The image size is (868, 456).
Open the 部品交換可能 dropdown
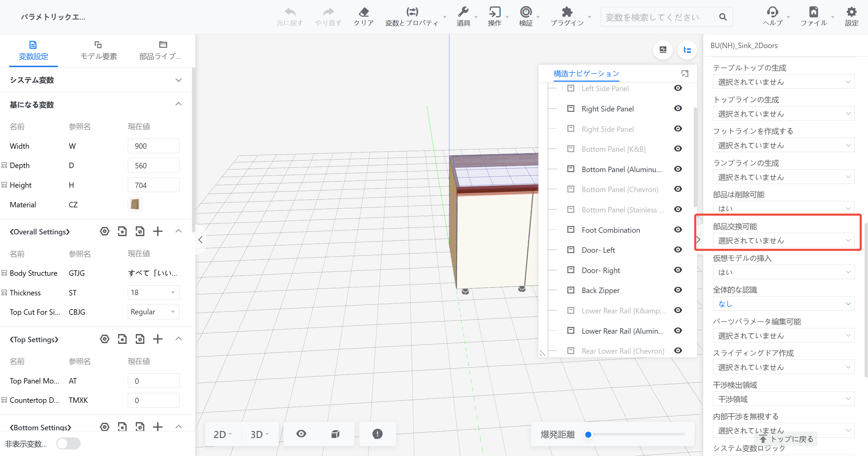click(x=784, y=241)
